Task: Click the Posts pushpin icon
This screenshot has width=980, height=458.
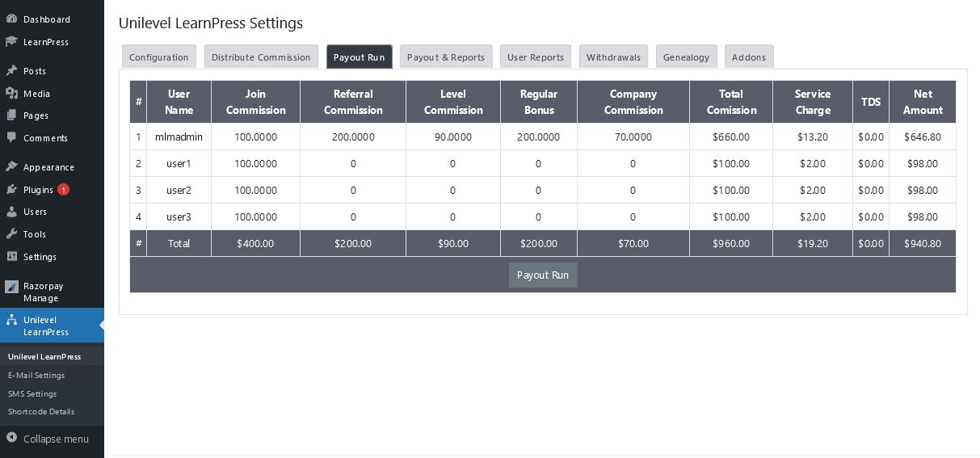Action: pos(11,71)
